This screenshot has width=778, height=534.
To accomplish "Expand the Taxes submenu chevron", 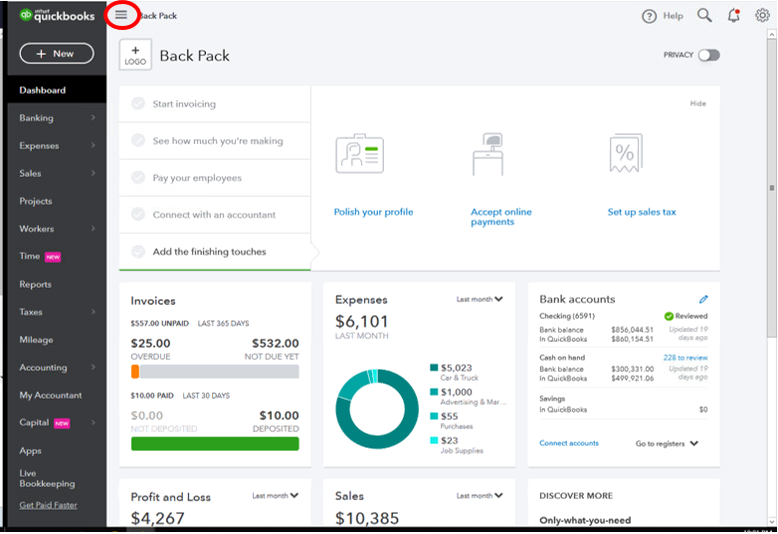I will [93, 312].
